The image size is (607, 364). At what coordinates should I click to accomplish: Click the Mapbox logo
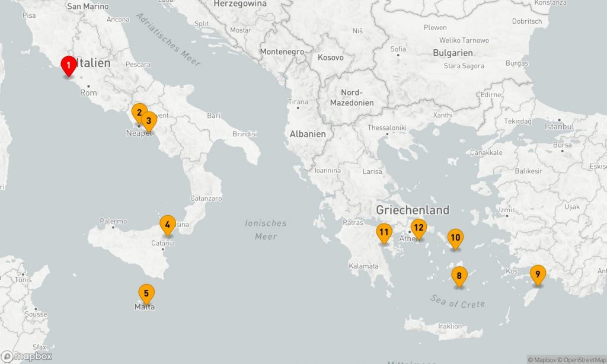coord(27,356)
